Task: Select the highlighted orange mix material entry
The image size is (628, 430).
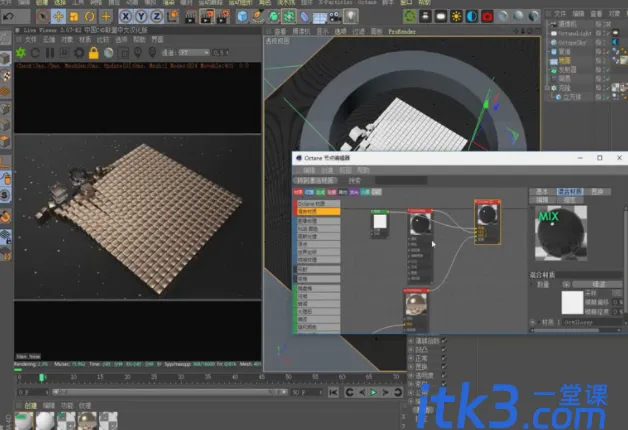Action: click(x=318, y=211)
